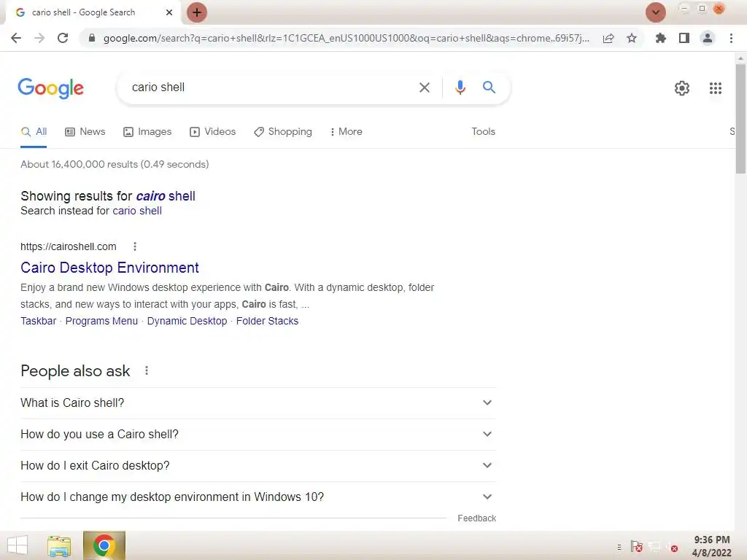747x560 pixels.
Task: Select the All results tab
Action: click(34, 132)
